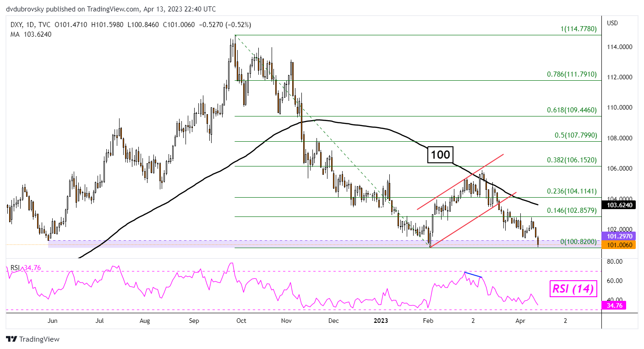Viewport: 644px width, 349px height.
Task: Click the Sep date label on time axis
Action: 194,321
